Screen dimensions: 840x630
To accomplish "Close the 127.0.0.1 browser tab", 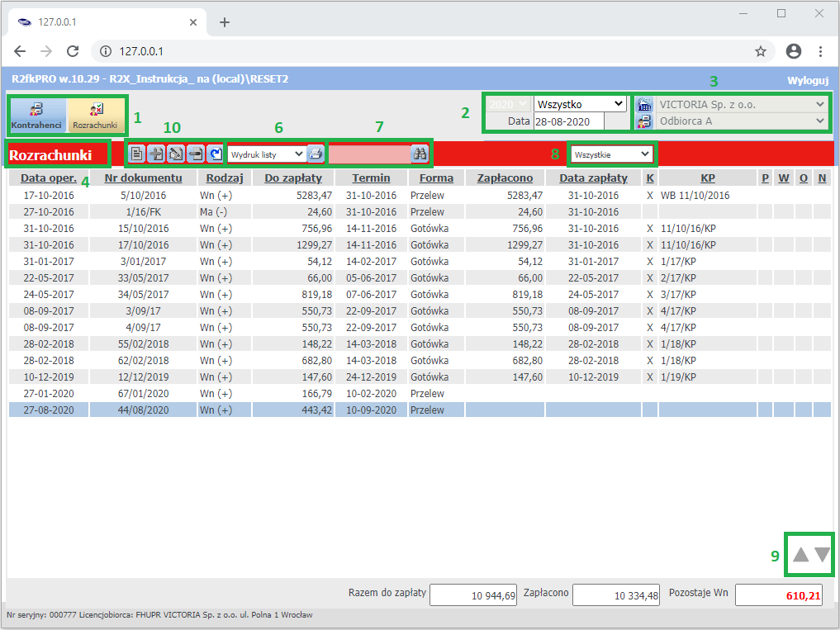I will (x=193, y=22).
